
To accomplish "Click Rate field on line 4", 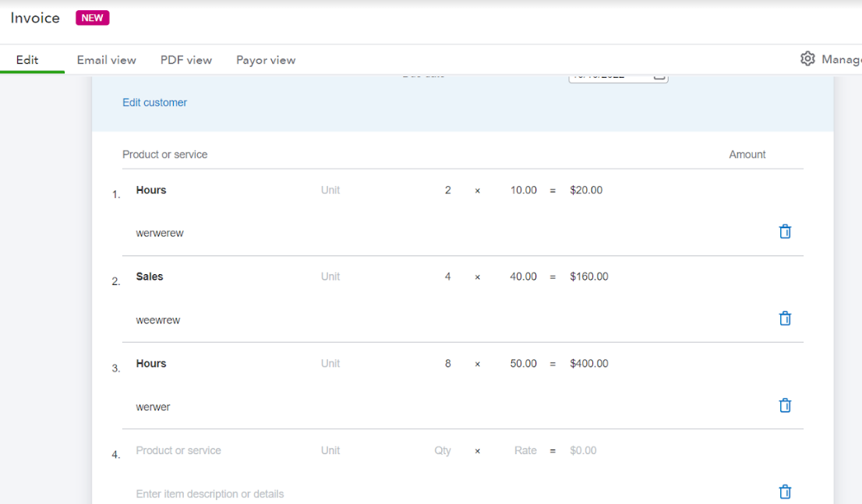I will tap(525, 450).
